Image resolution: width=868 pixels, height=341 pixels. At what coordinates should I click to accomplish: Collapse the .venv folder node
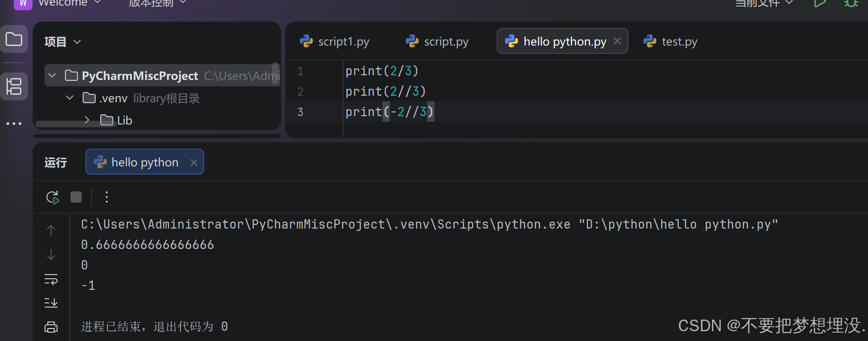pyautogui.click(x=70, y=98)
